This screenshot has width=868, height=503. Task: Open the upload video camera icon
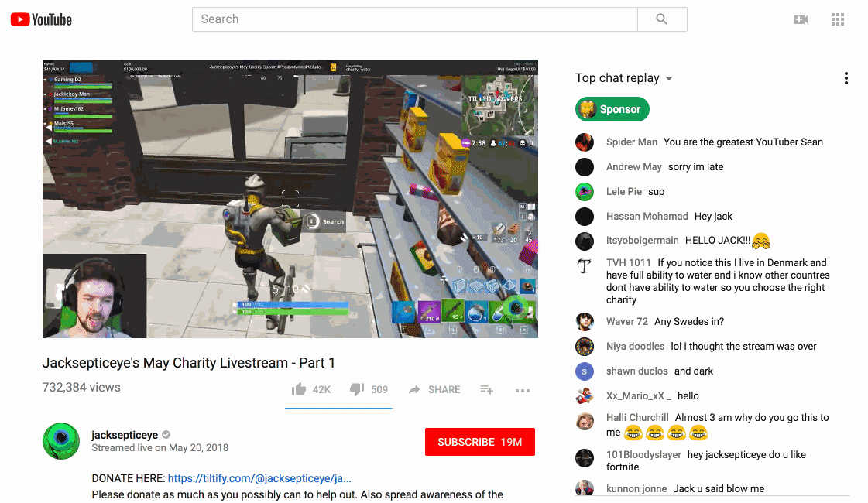click(x=801, y=19)
